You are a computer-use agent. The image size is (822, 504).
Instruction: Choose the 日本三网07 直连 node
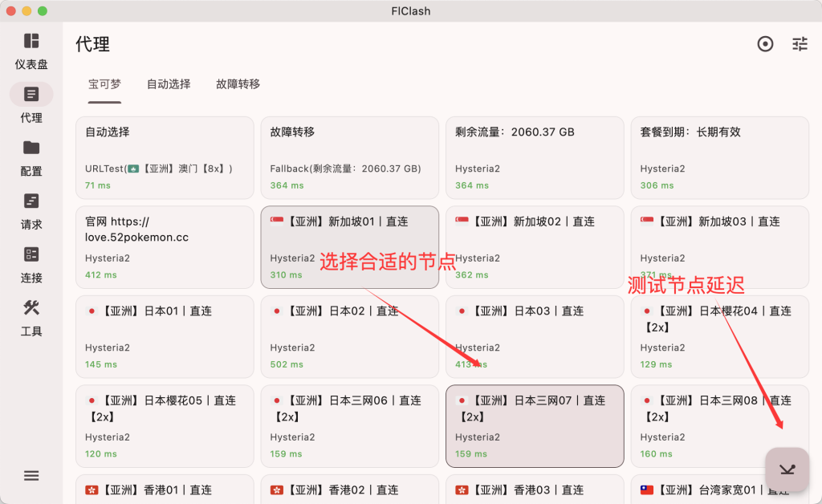(535, 426)
